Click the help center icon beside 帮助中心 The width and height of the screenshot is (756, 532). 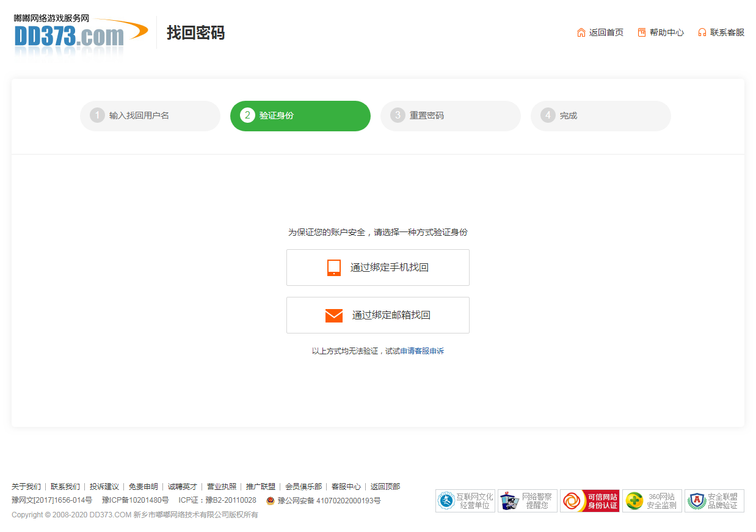pyautogui.click(x=642, y=32)
